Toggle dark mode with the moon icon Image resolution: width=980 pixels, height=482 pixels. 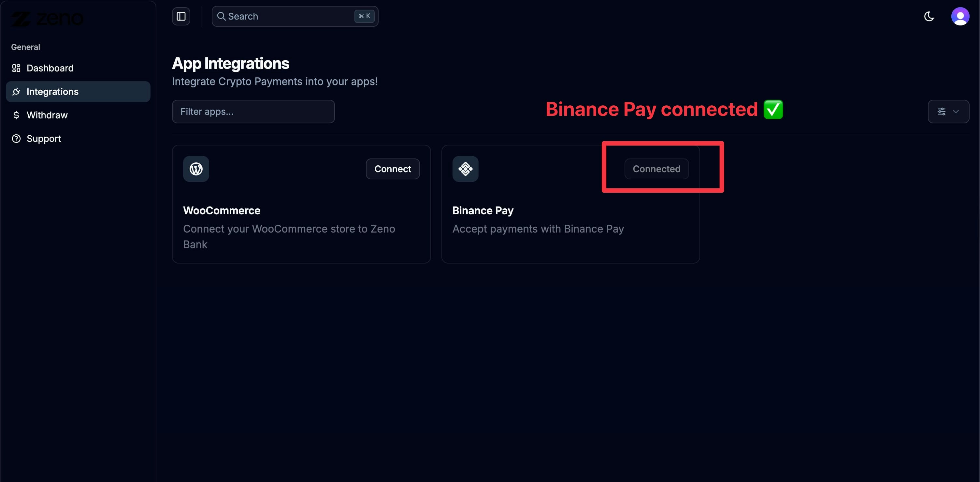coord(928,16)
